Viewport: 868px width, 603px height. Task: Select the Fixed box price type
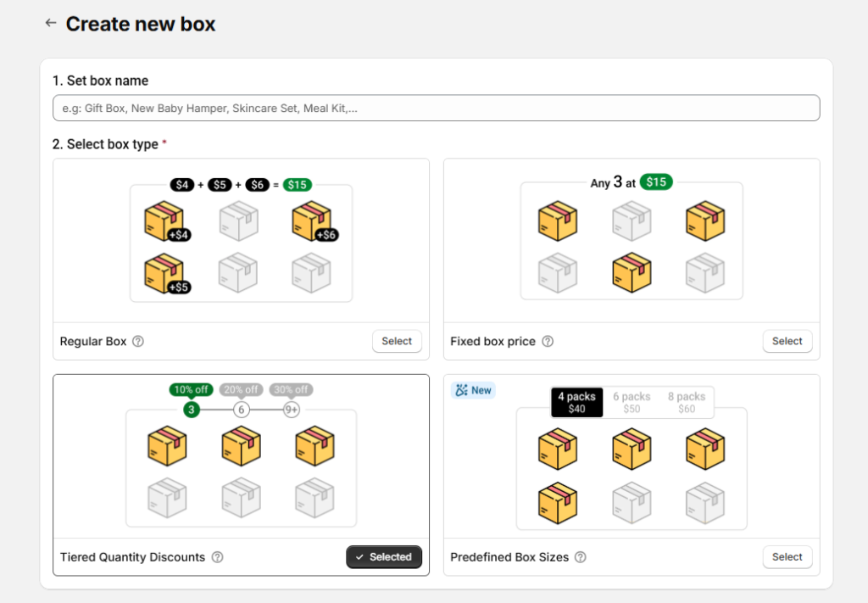click(787, 341)
